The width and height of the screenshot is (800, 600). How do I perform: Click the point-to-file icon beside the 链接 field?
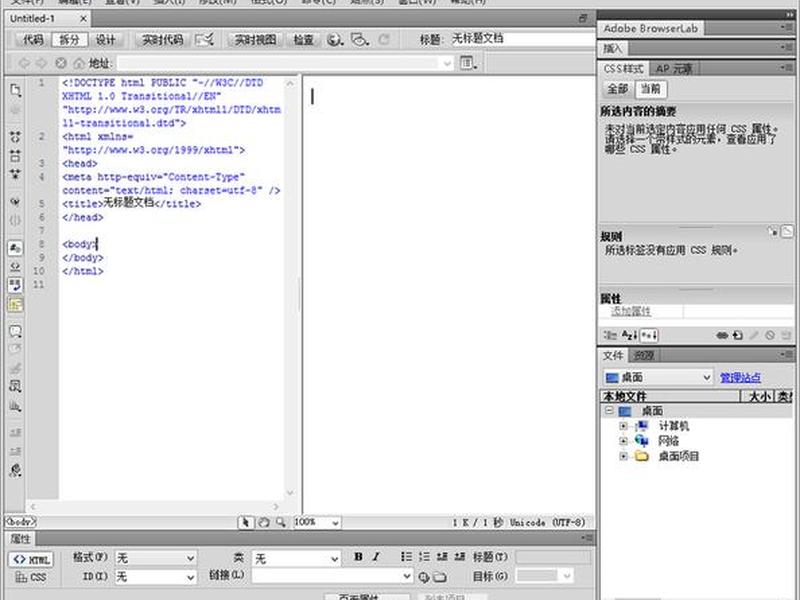pos(423,577)
